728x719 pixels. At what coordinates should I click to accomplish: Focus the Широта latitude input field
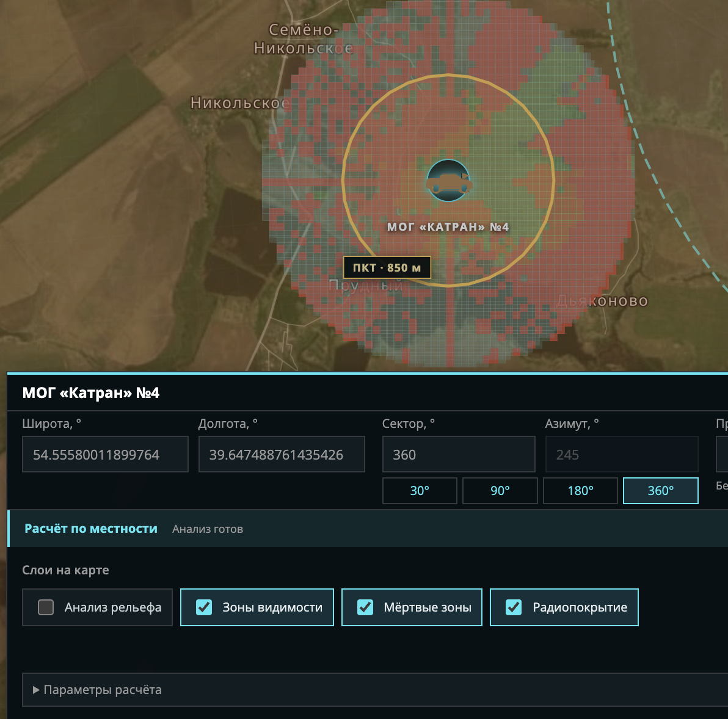tap(106, 454)
